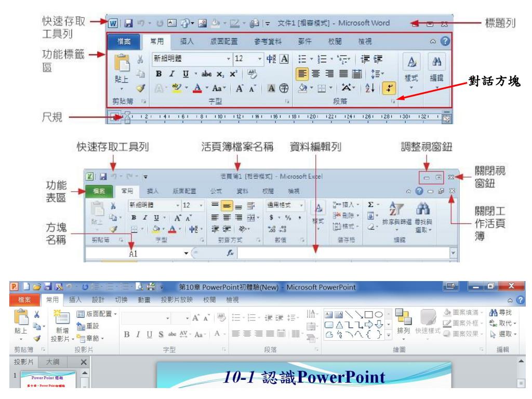Click the fill color bucket in Excel
Viewport: 532px width, 399px height.
(156, 229)
